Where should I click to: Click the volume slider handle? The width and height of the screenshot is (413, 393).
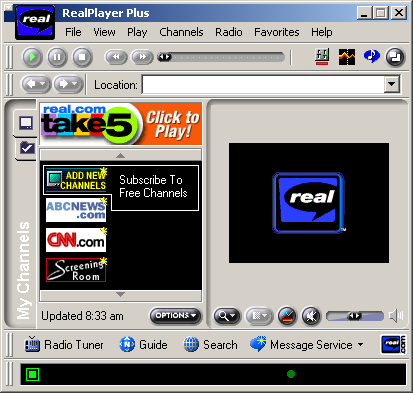tap(354, 316)
